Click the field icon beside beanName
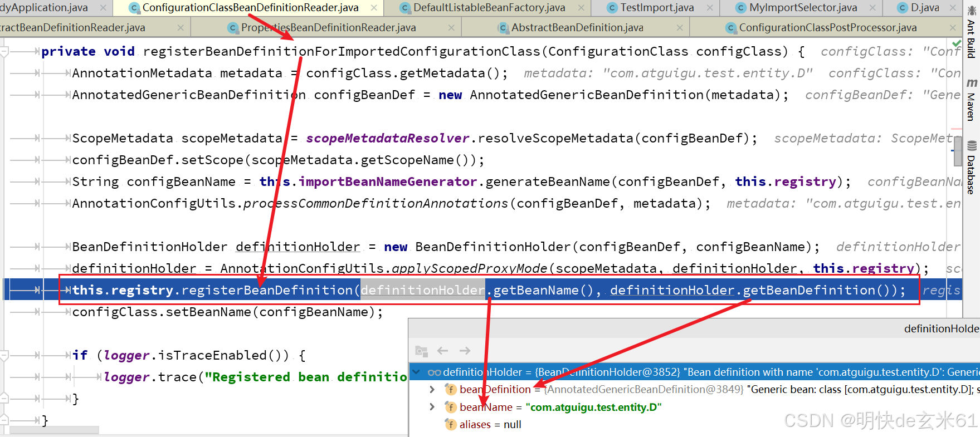Screen dimensions: 980x437 (451, 407)
